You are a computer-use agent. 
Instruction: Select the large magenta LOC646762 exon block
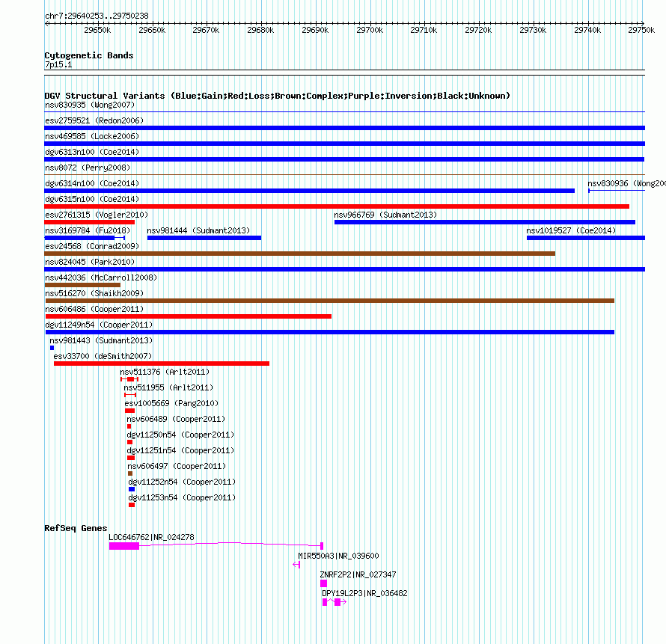[x=124, y=546]
